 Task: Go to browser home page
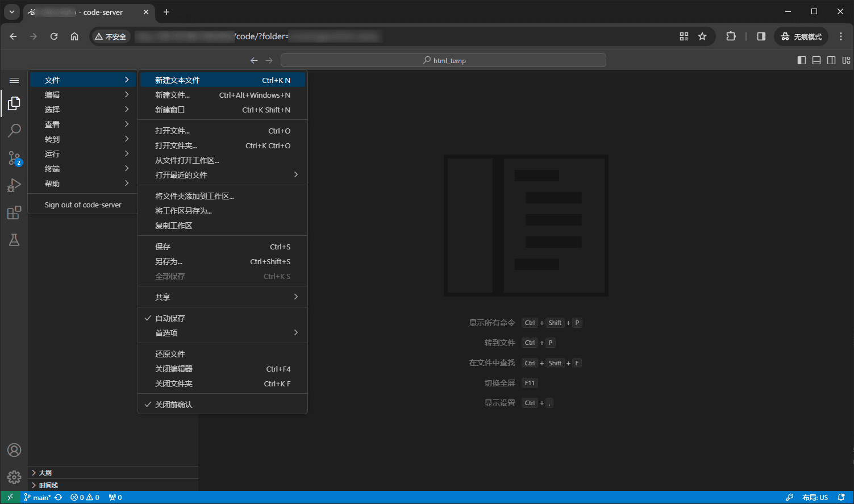click(74, 36)
